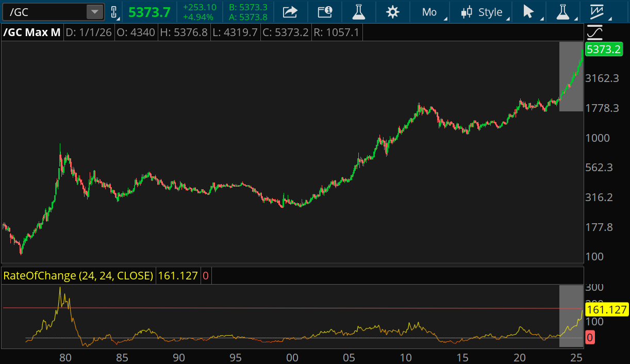Select the /GC Max M chart header
The height and width of the screenshot is (364, 630).
pos(32,31)
